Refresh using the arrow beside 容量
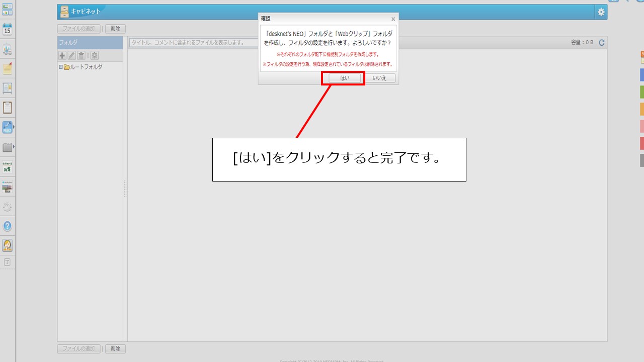This screenshot has width=644, height=362. pos(602,43)
